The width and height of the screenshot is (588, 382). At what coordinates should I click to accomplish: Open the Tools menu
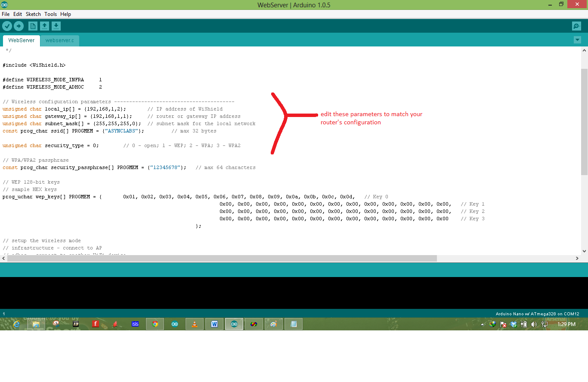(x=50, y=14)
